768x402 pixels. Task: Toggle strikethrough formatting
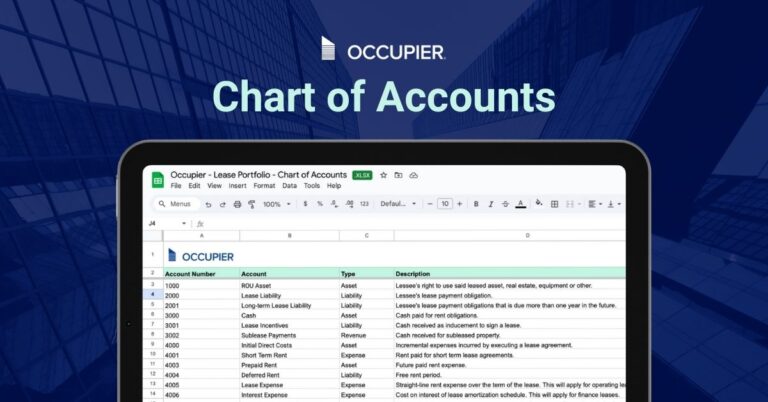(505, 204)
